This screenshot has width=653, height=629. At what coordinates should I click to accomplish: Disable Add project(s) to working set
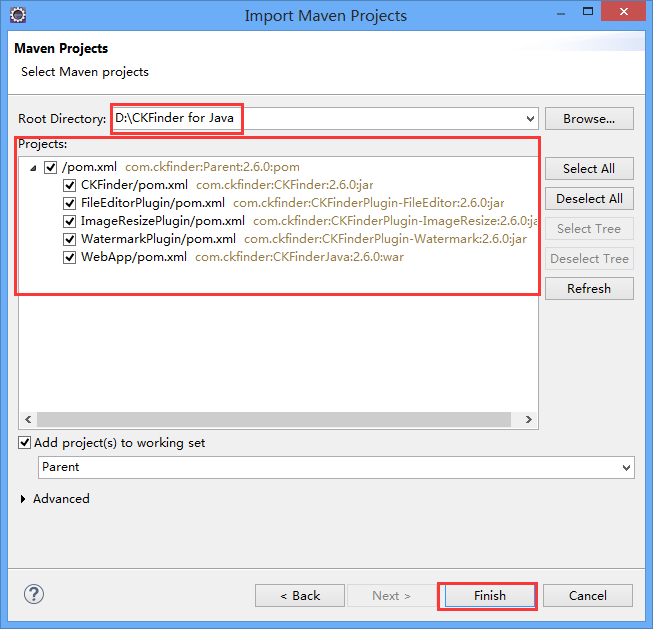coord(25,442)
